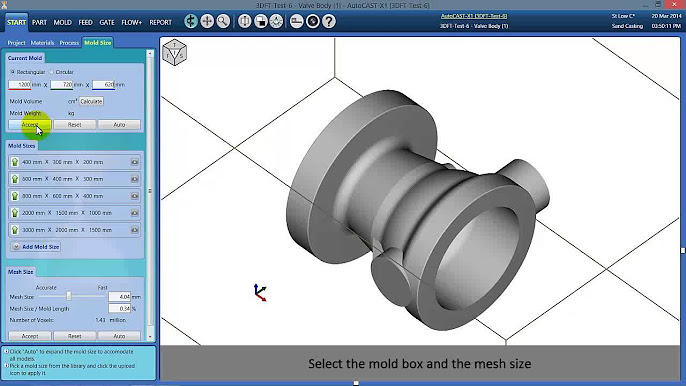Click the Mold Sizes section header
This screenshot has height=386, width=686.
(x=21, y=146)
